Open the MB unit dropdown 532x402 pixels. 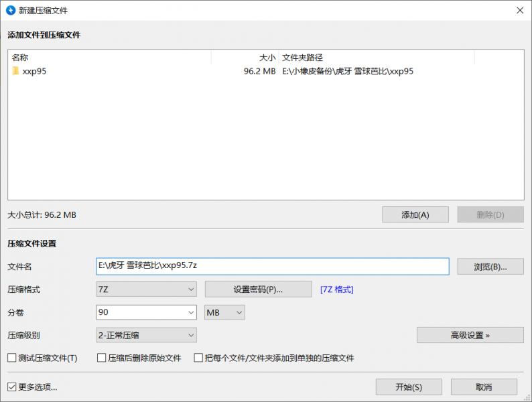[224, 312]
